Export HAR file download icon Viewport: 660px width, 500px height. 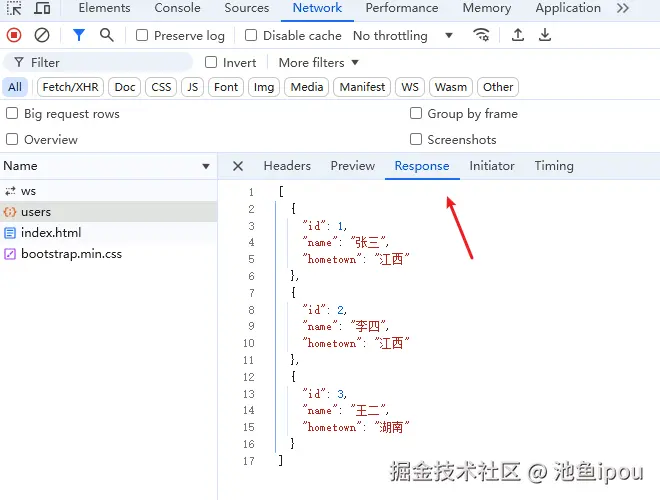click(545, 35)
